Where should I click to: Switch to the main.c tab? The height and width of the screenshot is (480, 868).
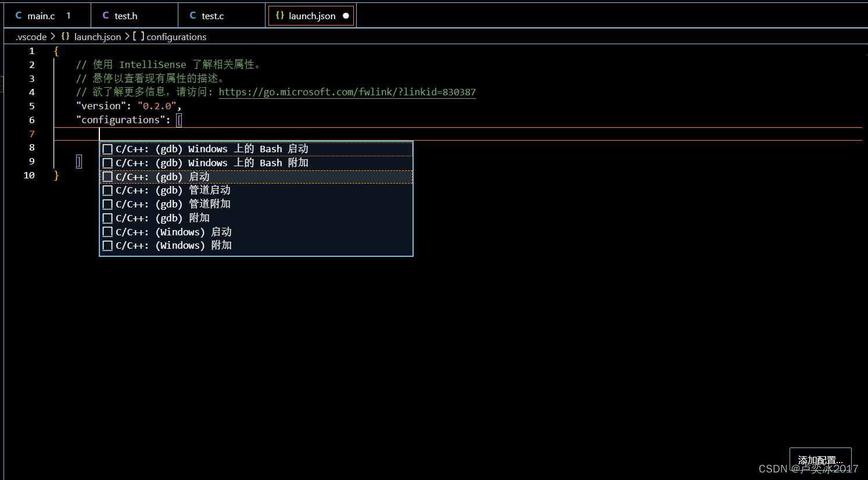41,16
